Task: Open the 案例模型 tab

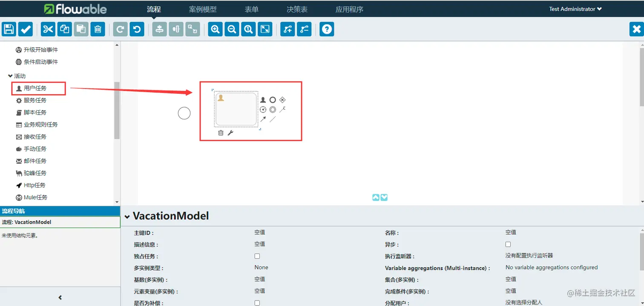Action: (x=203, y=9)
